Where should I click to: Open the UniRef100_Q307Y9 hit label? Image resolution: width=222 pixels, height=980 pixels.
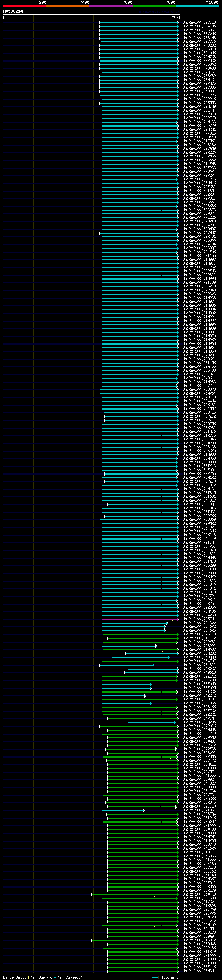(199, 125)
